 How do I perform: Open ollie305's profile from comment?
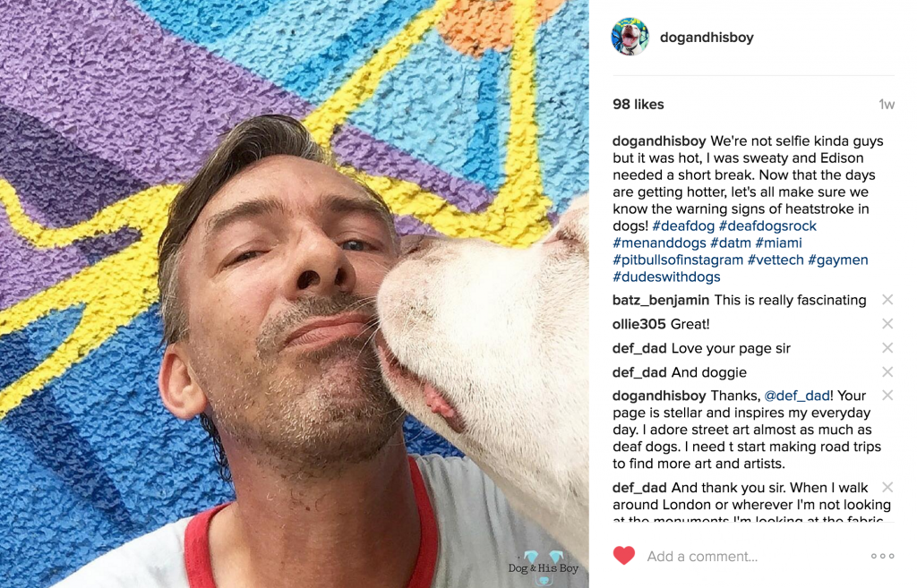[x=638, y=324]
